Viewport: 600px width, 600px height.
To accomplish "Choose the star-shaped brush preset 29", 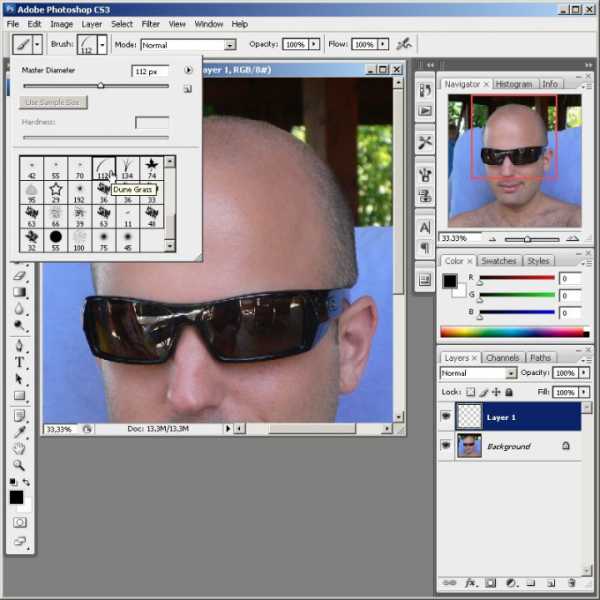I will pos(56,191).
